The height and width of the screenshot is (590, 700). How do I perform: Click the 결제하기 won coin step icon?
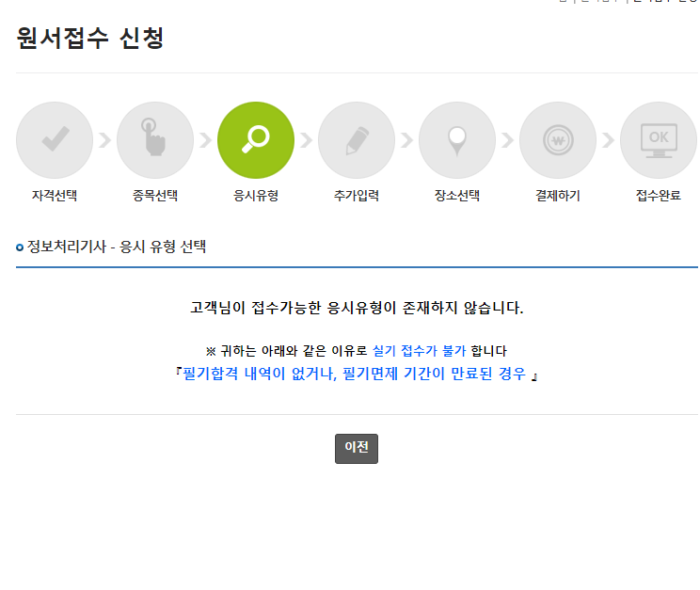tap(558, 140)
